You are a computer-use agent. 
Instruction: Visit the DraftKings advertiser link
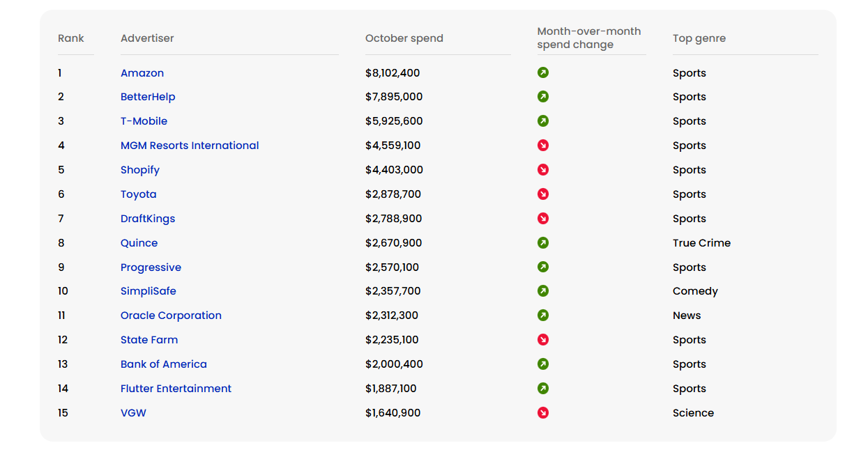point(148,219)
